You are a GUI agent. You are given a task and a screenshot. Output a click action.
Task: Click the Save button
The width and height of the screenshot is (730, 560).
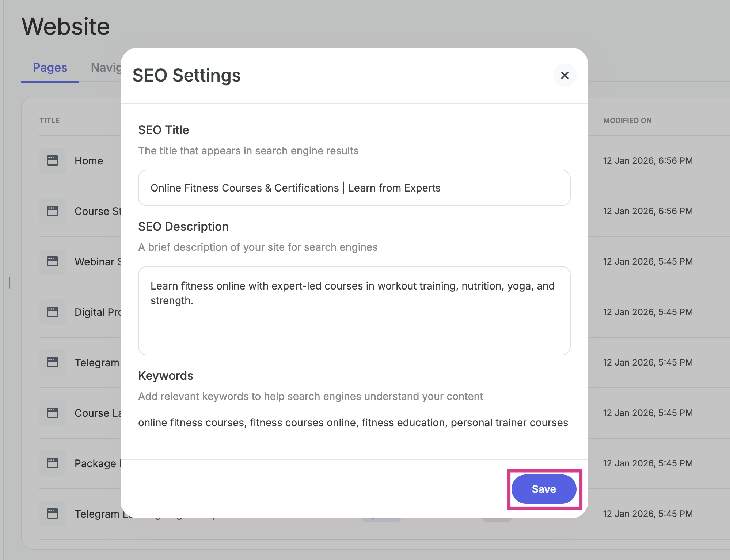(543, 489)
